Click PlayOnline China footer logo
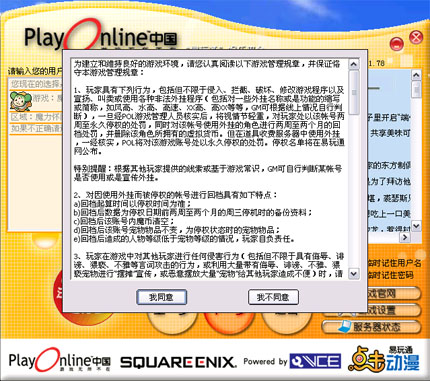 click(x=60, y=360)
